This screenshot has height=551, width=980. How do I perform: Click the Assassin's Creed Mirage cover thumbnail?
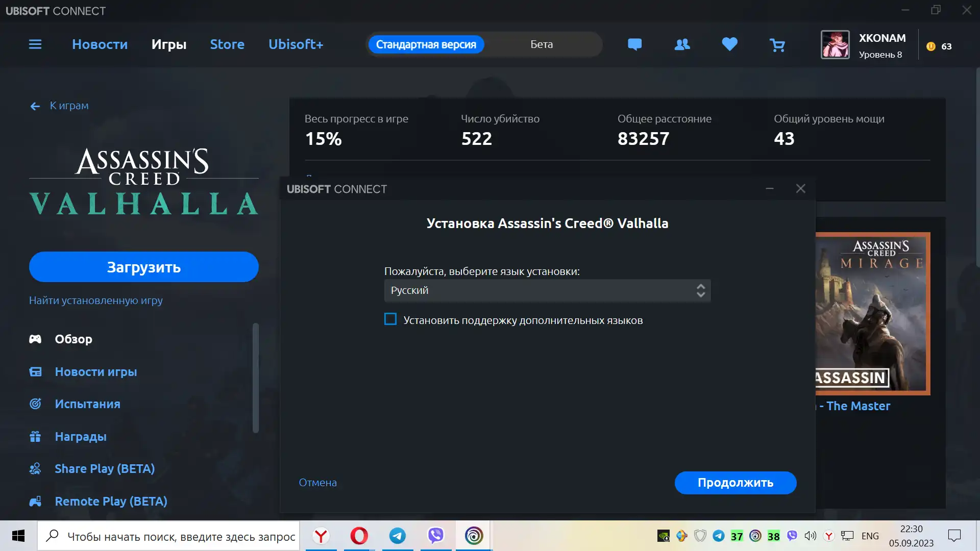tap(872, 314)
